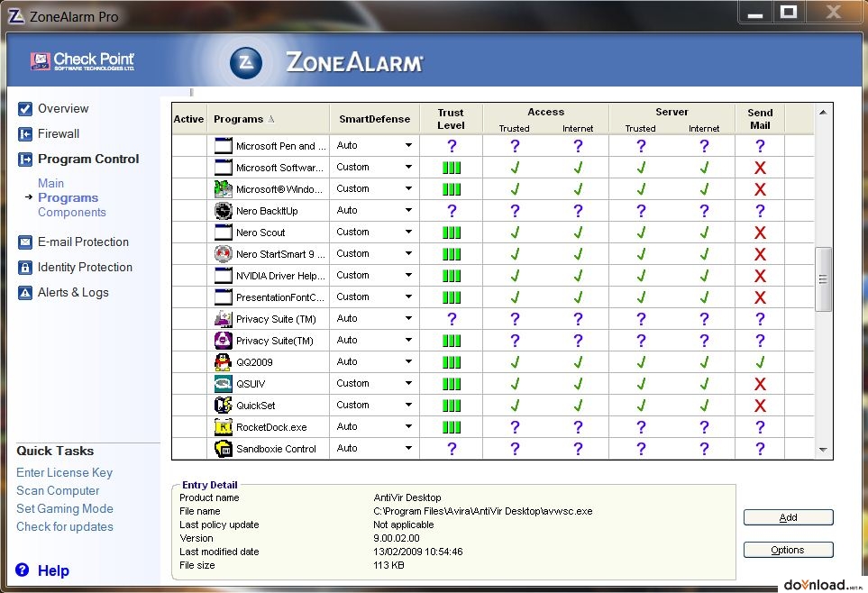868x593 pixels.
Task: Open SmartDefense dropdown for QQ2009
Action: coord(408,361)
